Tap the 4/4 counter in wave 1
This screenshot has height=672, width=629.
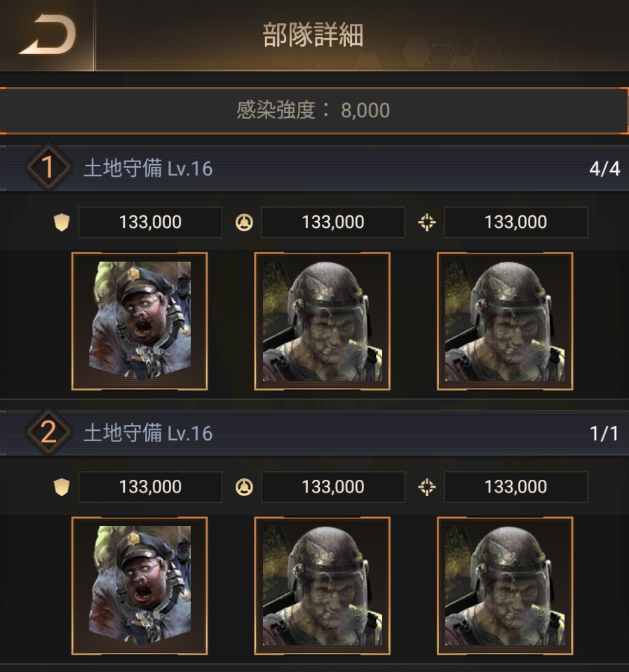click(x=604, y=168)
